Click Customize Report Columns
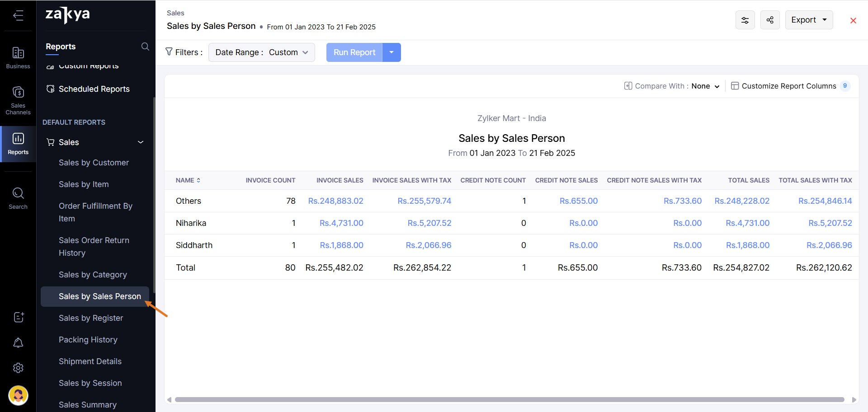The height and width of the screenshot is (412, 868). [x=788, y=86]
